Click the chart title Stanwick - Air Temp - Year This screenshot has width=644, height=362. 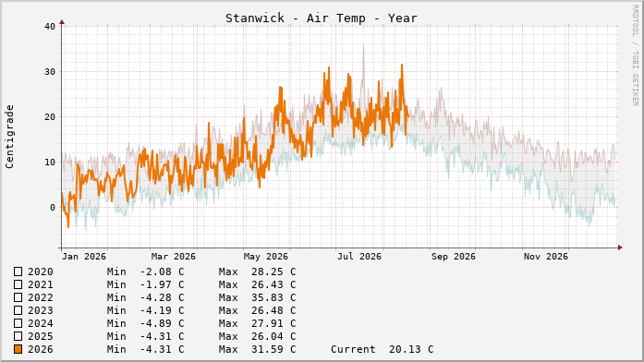pyautogui.click(x=322, y=18)
